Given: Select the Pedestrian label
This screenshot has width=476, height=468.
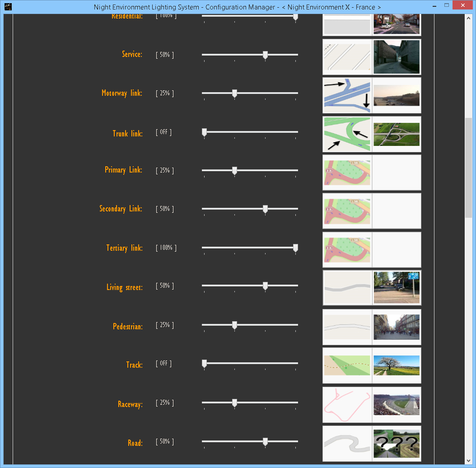Looking at the screenshot, I should pyautogui.click(x=128, y=327).
